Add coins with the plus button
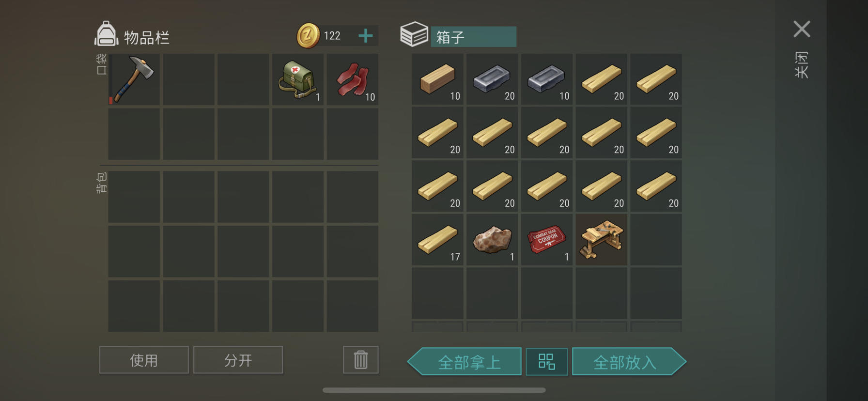The height and width of the screenshot is (401, 868). coord(366,35)
